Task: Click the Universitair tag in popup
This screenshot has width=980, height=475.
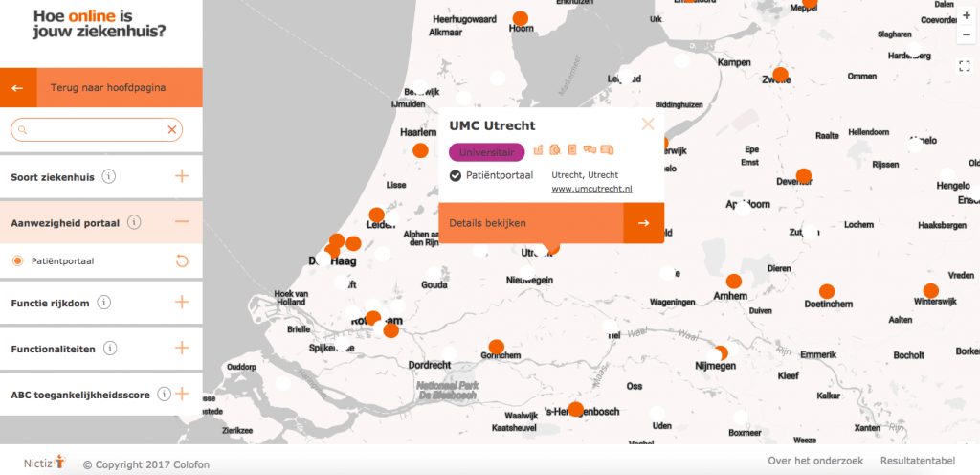Action: (487, 152)
